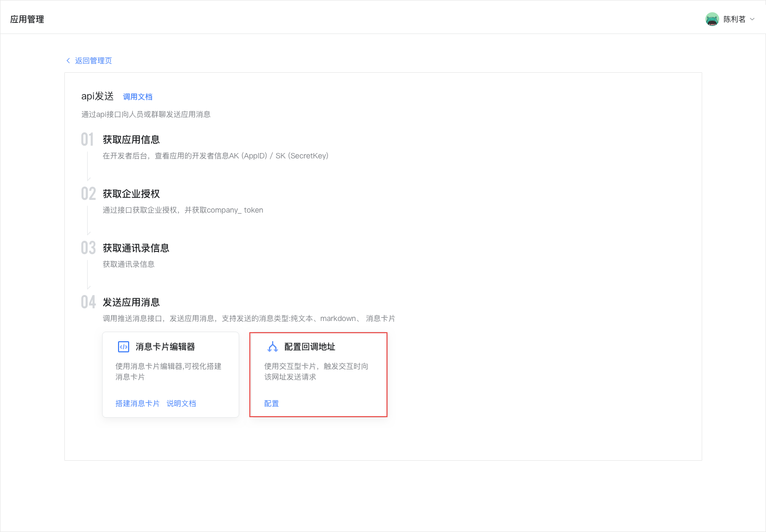Click 配置 to set callback address
The height and width of the screenshot is (532, 766).
pos(271,403)
